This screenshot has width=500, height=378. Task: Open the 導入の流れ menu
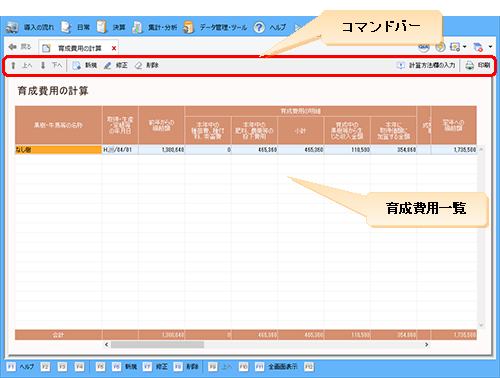[x=30, y=27]
